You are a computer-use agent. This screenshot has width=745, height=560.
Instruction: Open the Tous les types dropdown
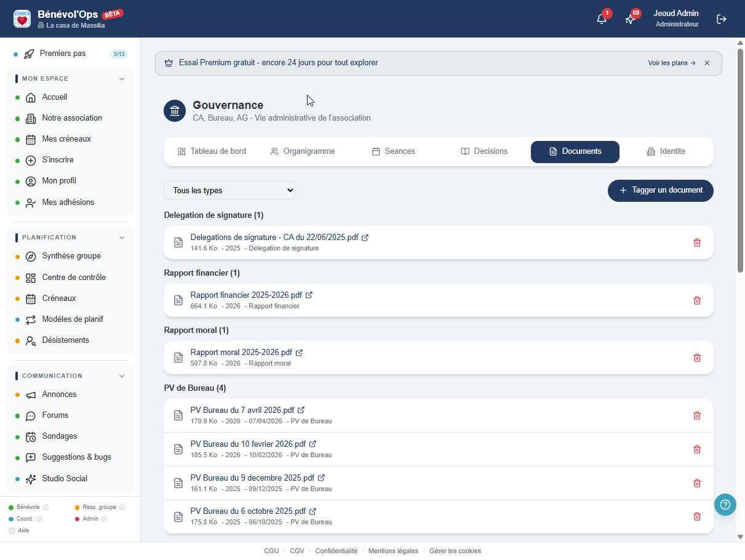click(229, 191)
